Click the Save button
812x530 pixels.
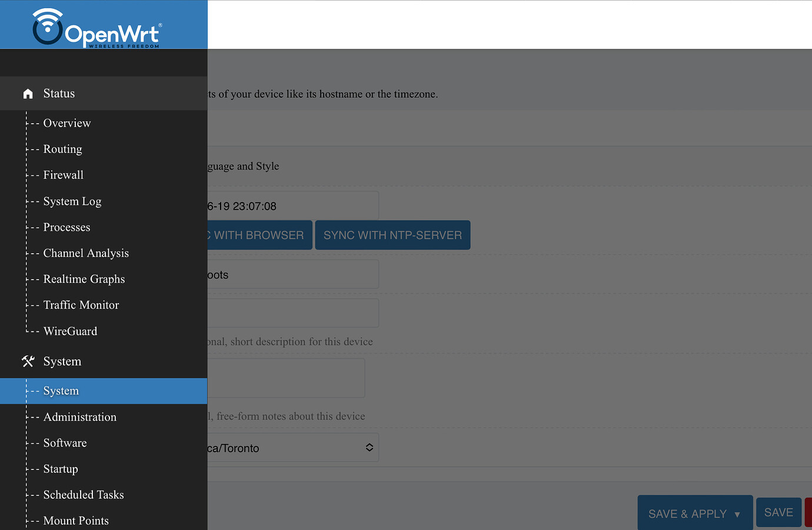778,512
